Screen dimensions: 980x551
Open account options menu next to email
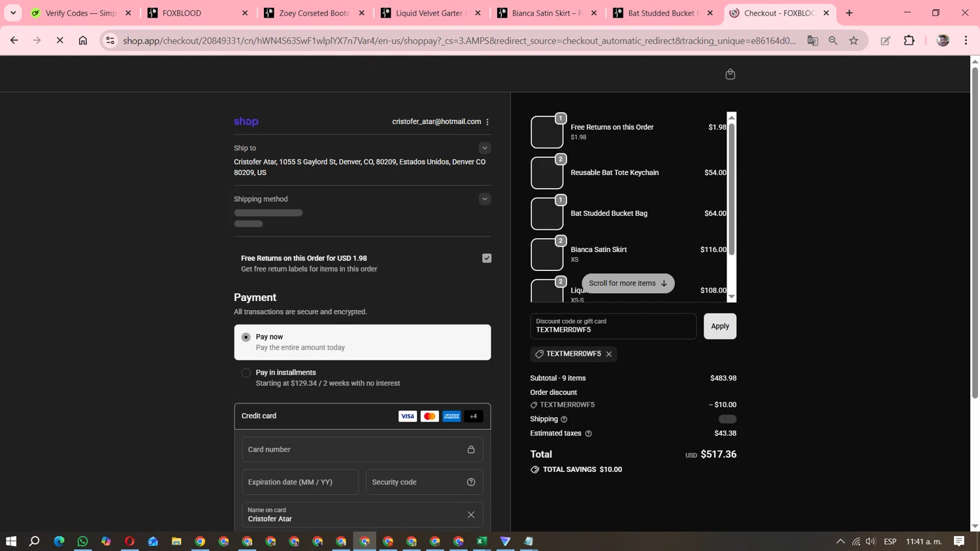click(487, 121)
